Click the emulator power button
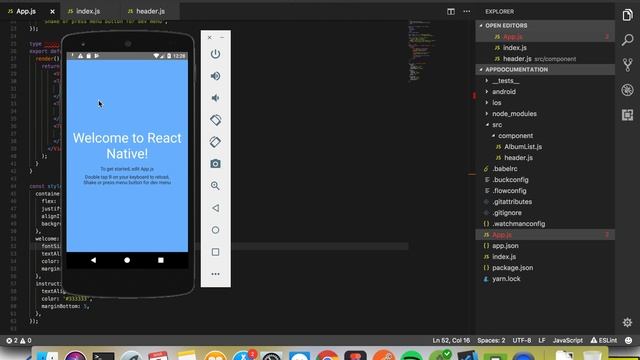 215,54
